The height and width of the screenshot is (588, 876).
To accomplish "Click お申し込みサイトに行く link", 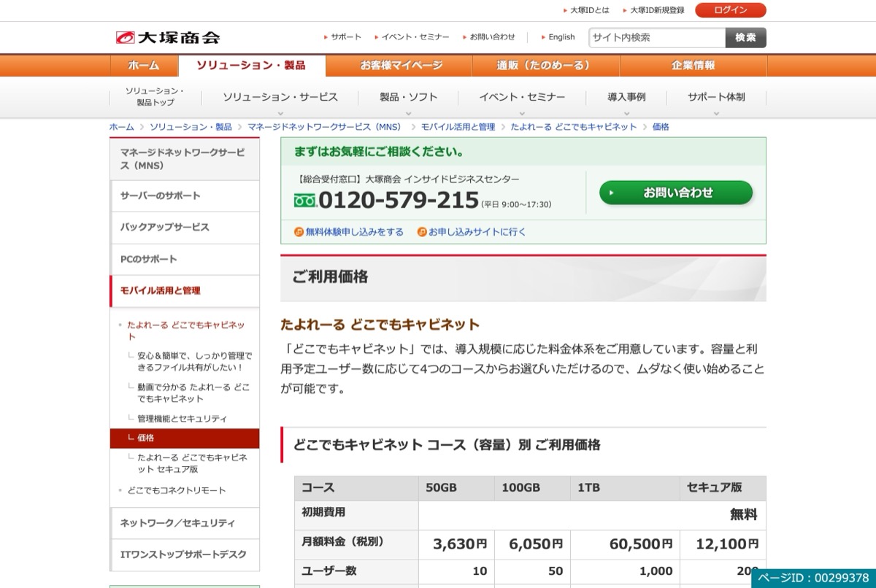I will click(x=477, y=232).
